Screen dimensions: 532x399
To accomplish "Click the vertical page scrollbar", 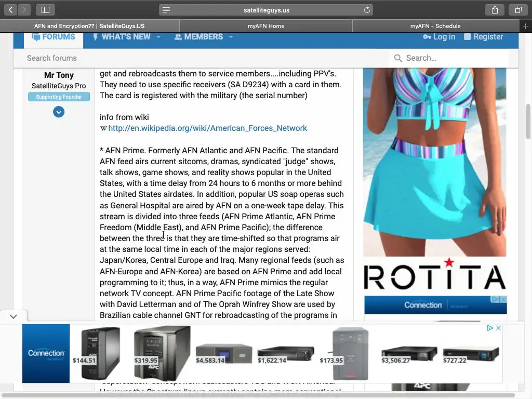I will pos(528,122).
